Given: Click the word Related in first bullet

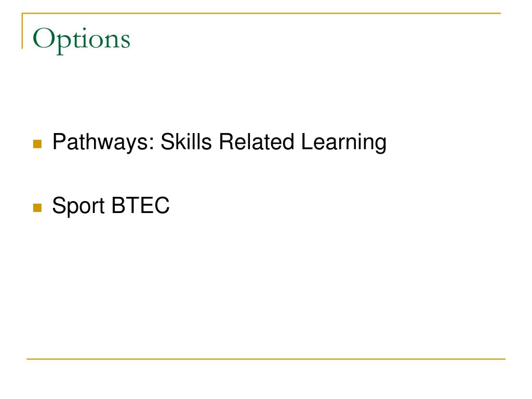Looking at the screenshot, I should pos(257,142).
